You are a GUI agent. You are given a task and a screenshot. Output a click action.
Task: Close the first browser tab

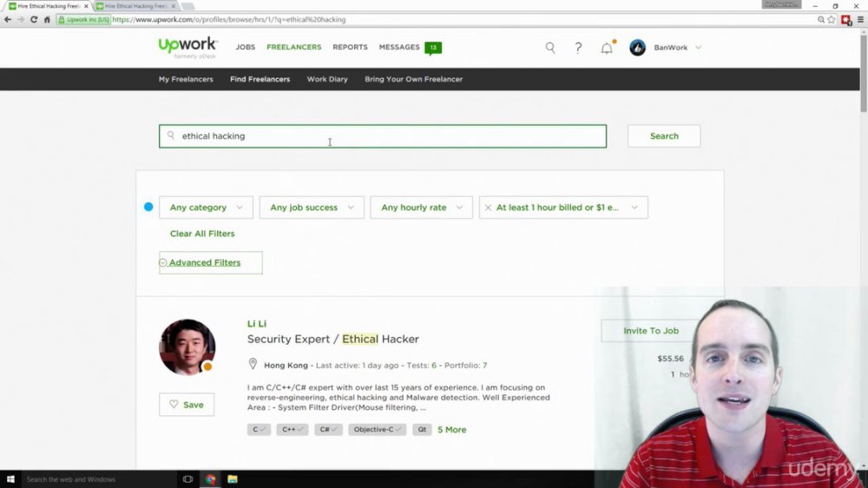pos(86,6)
